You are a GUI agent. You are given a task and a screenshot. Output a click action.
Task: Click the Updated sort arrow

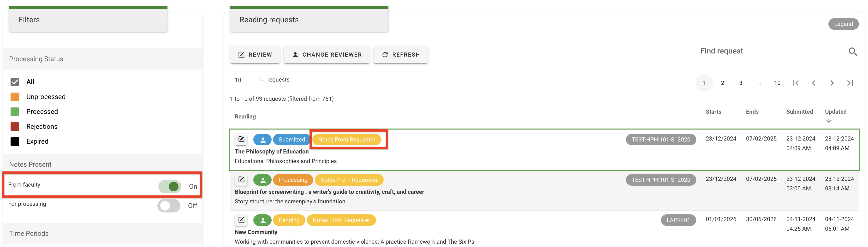(829, 120)
